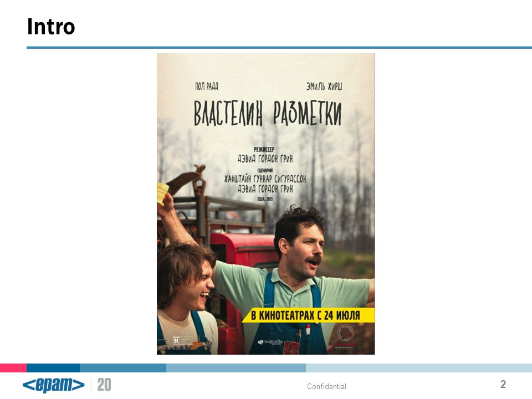Screen dimensions: 532x399
Task: Click the СЦЕНАРИЙ label on poster
Action: (x=265, y=170)
